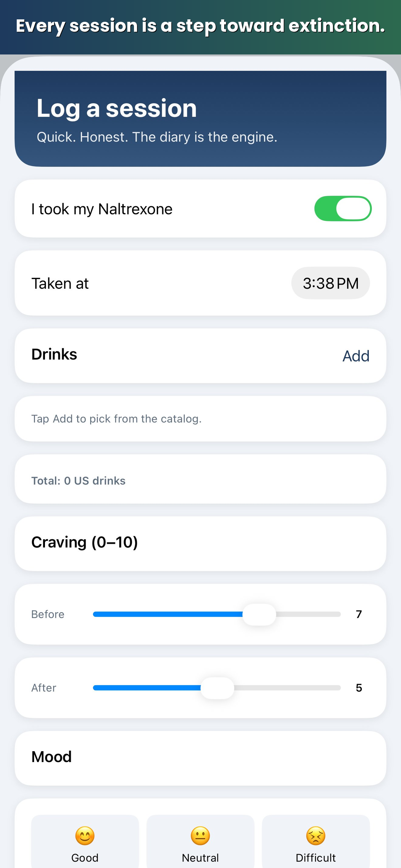Tap the Craving (0–10) heading
This screenshot has width=401, height=868.
pos(85,542)
